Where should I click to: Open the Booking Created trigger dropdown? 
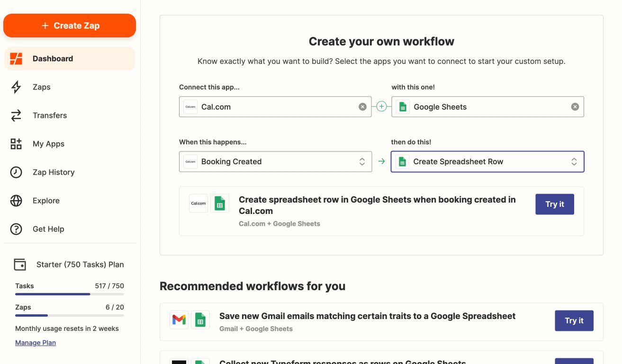point(275,161)
